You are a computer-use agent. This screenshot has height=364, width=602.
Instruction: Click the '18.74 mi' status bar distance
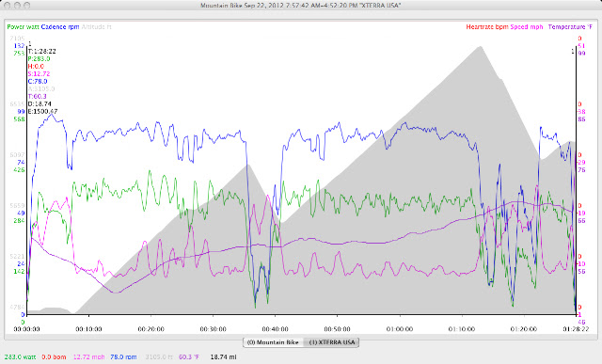223,357
